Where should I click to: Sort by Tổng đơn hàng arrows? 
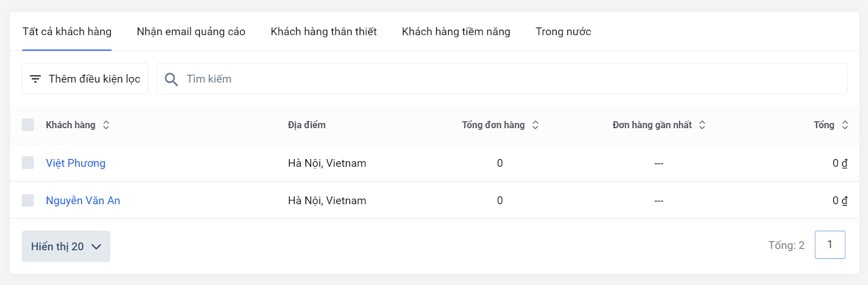535,125
